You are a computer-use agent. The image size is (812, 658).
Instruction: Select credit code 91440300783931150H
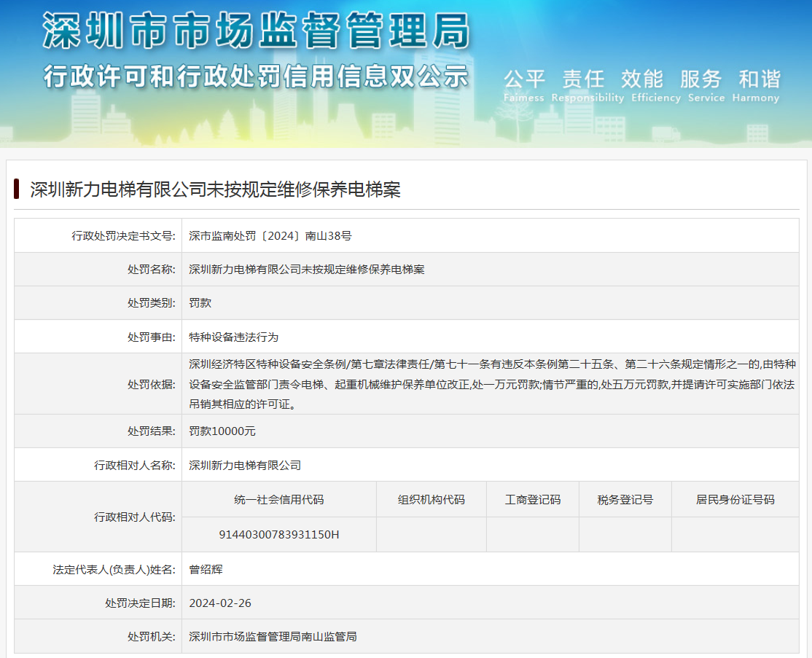click(x=279, y=535)
